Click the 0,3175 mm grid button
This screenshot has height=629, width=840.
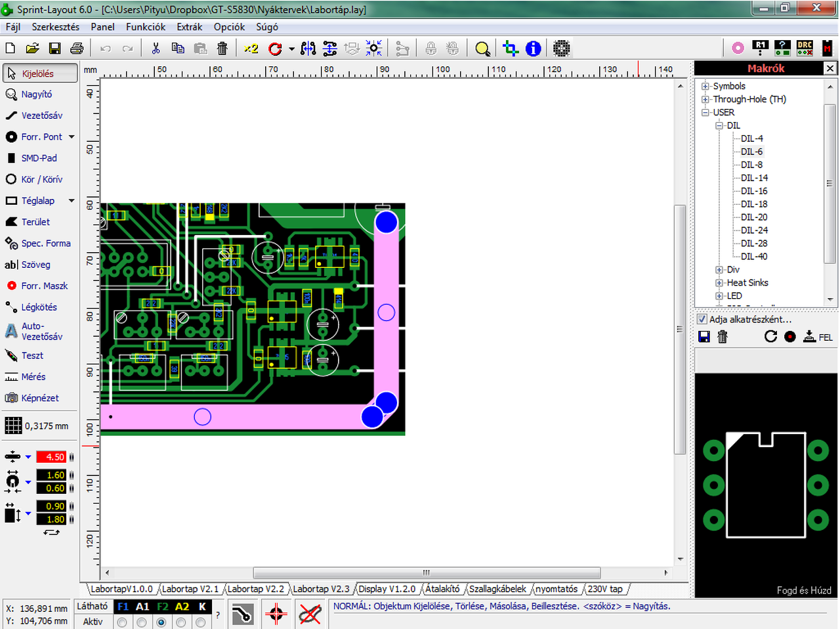(37, 425)
